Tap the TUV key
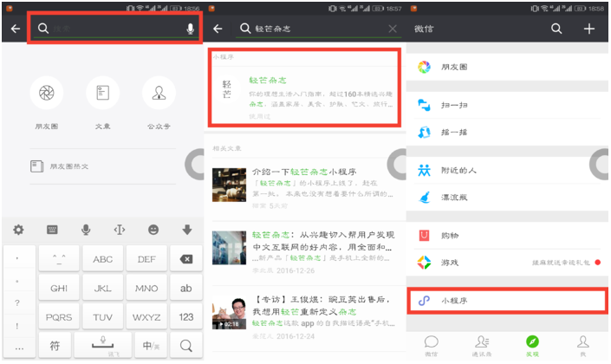The image size is (611, 364). [x=103, y=317]
